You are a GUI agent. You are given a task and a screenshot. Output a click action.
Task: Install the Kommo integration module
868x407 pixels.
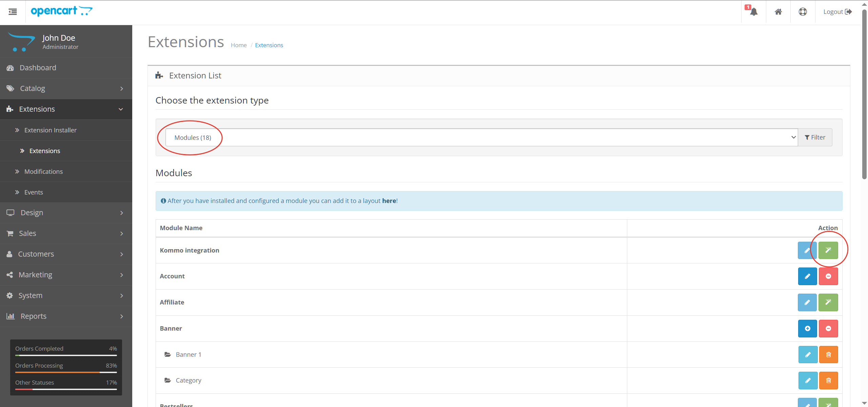(x=828, y=250)
